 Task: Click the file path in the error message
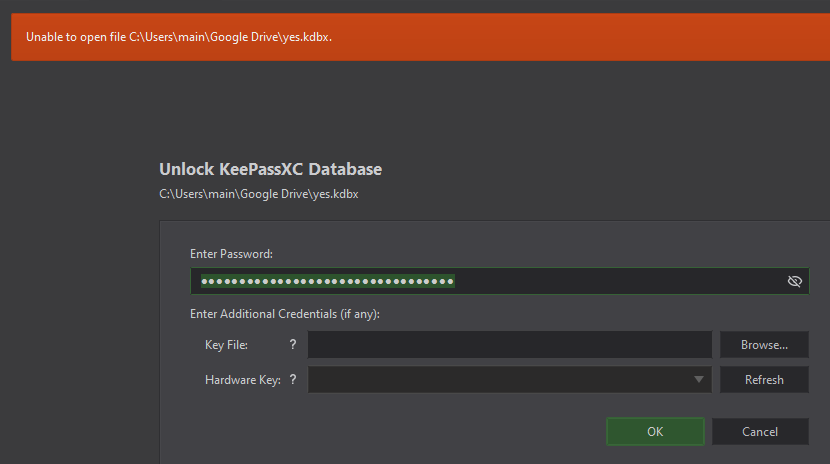pos(230,37)
